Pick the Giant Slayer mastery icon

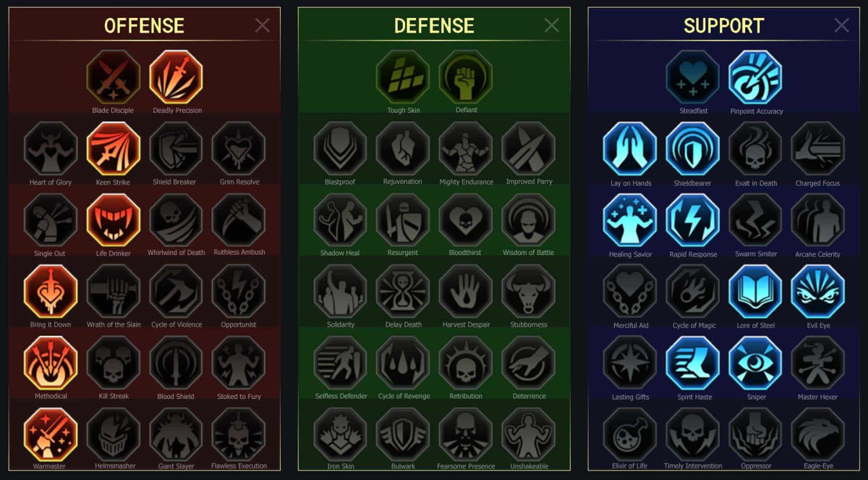tap(176, 434)
